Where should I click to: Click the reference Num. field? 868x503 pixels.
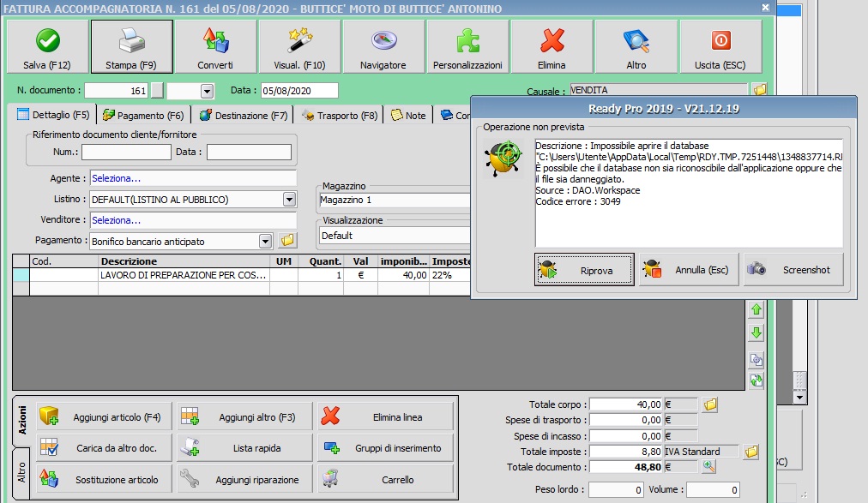126,152
